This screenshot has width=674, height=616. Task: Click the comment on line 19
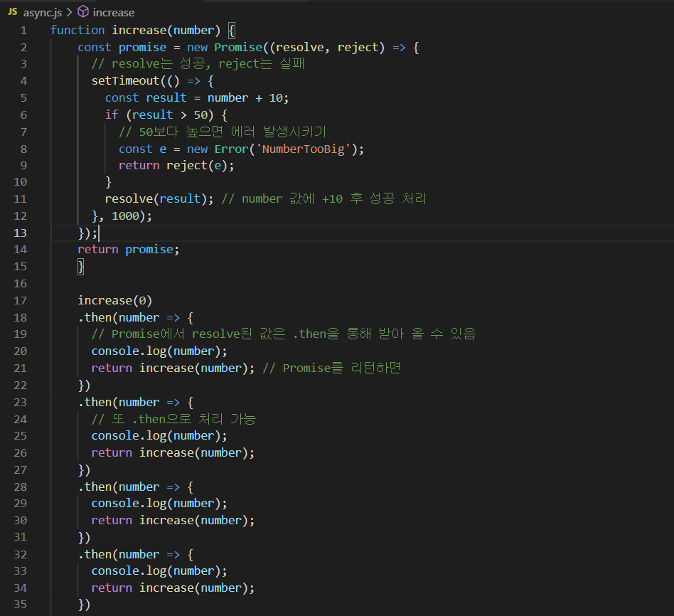(284, 334)
